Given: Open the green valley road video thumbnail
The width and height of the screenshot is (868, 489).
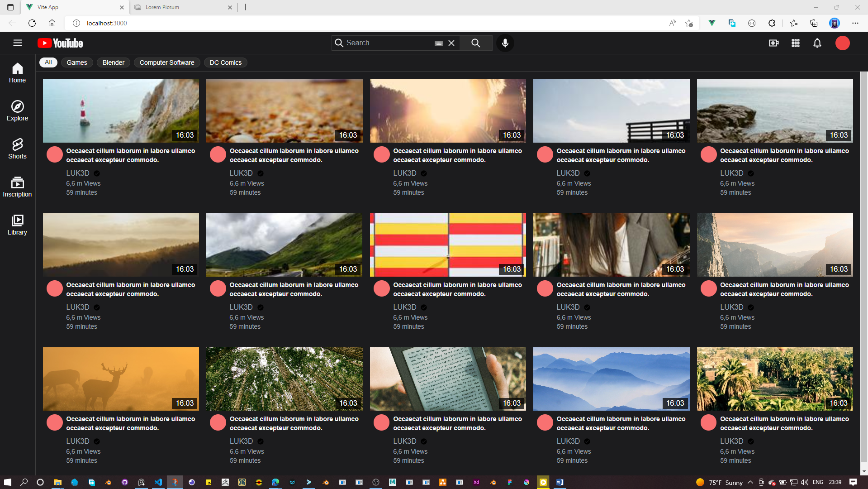Looking at the screenshot, I should pyautogui.click(x=285, y=245).
